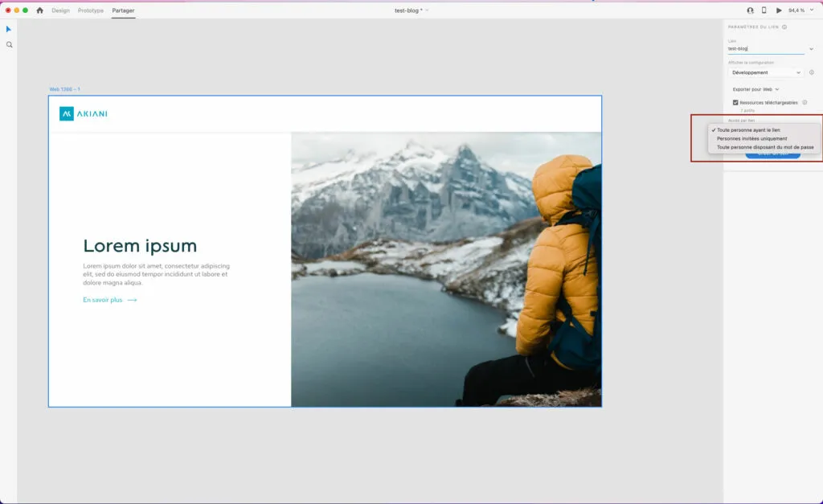The image size is (823, 504).
Task: Go to the Home screen icon
Action: 40,10
